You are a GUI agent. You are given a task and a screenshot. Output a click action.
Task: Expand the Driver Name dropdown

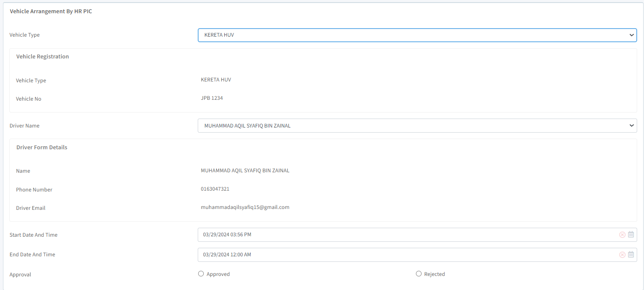(417, 126)
